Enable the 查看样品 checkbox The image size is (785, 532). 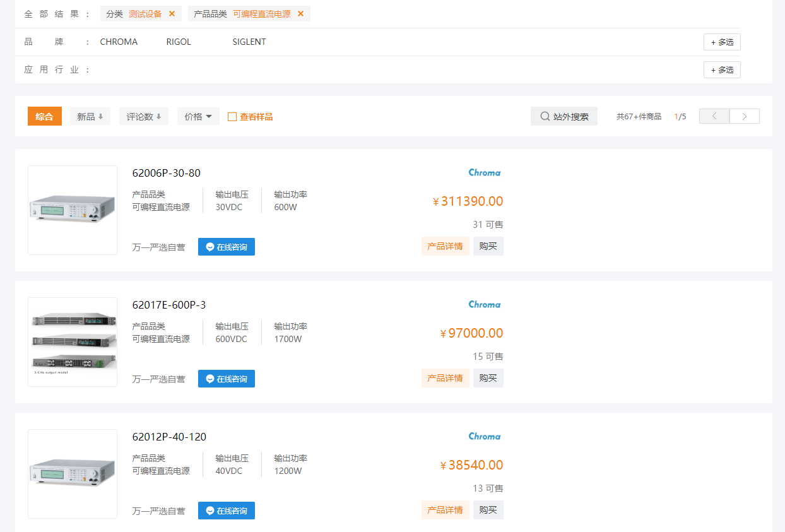click(x=232, y=117)
